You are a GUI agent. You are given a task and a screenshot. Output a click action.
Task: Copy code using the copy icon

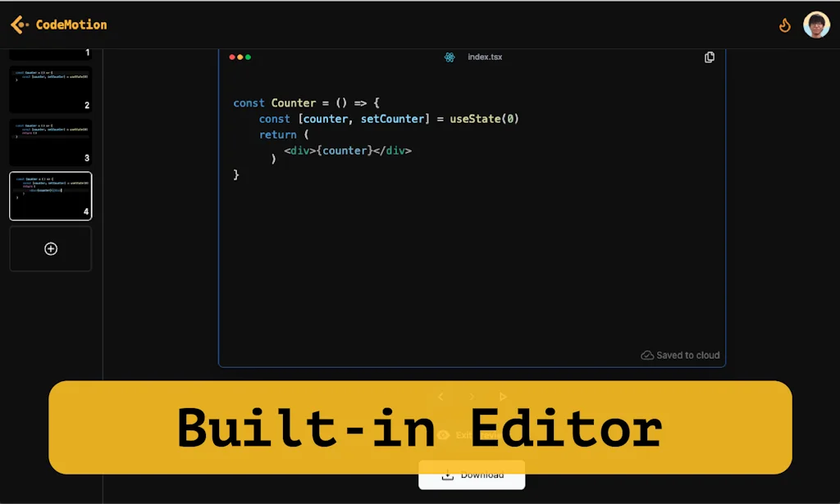coord(709,57)
